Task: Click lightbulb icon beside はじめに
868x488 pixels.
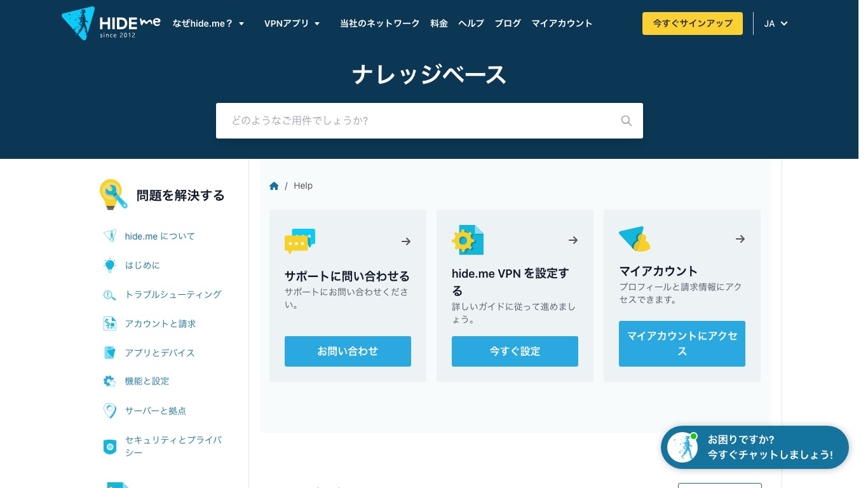Action: tap(110, 265)
